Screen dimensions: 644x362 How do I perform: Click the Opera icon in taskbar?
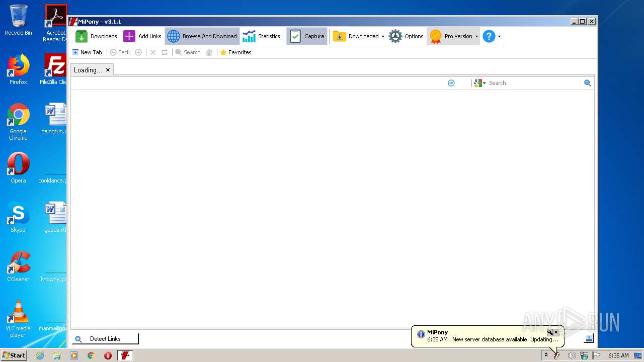[x=108, y=355]
